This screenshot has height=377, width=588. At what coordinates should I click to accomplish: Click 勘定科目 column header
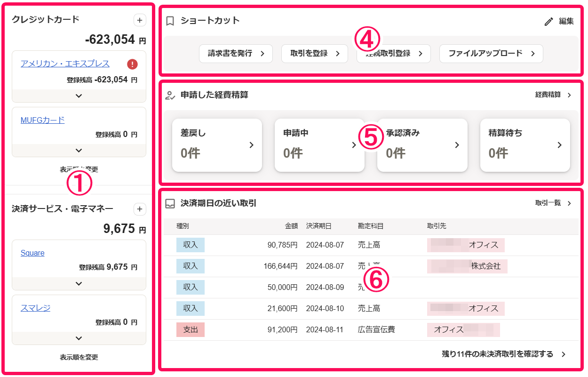pyautogui.click(x=371, y=226)
